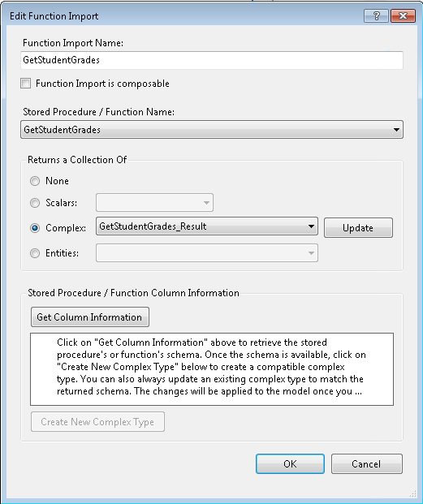423x504 pixels.
Task: Click the Function Import Name text field
Action: click(x=211, y=60)
